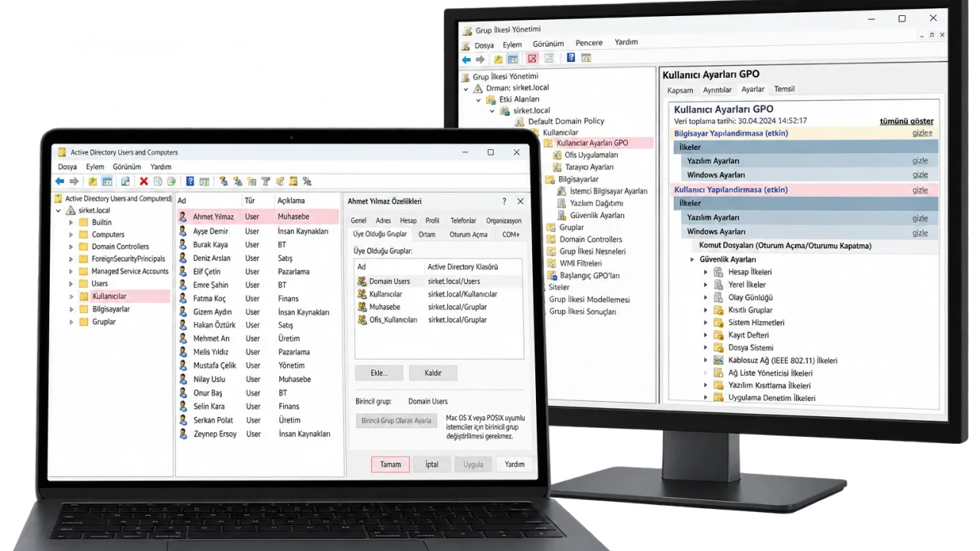Click the WMI Filtreleri folder icon
Viewport: 980px width, 551px height.
pyautogui.click(x=553, y=263)
